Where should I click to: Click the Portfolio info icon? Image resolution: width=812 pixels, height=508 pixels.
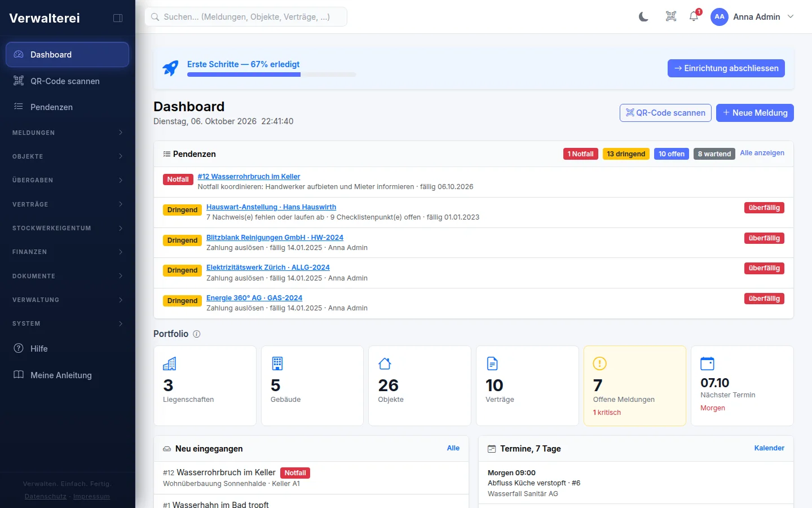197,334
